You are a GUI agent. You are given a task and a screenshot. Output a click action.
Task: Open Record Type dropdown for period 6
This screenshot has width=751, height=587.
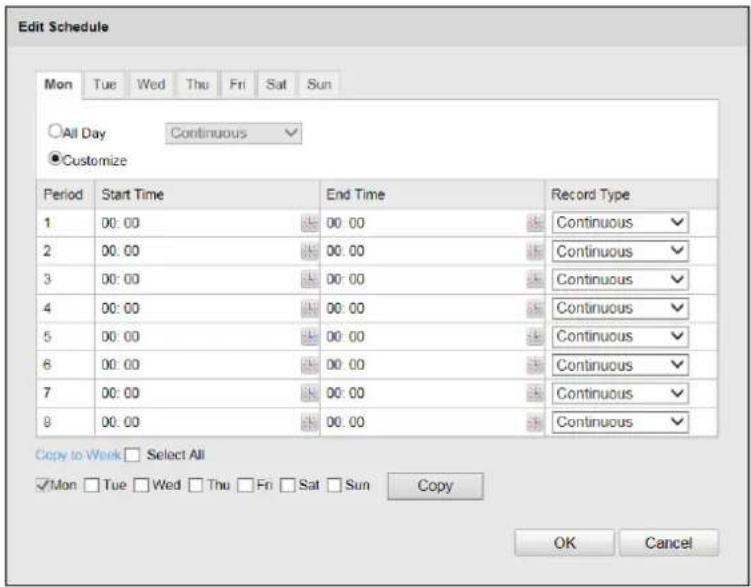tap(620, 365)
